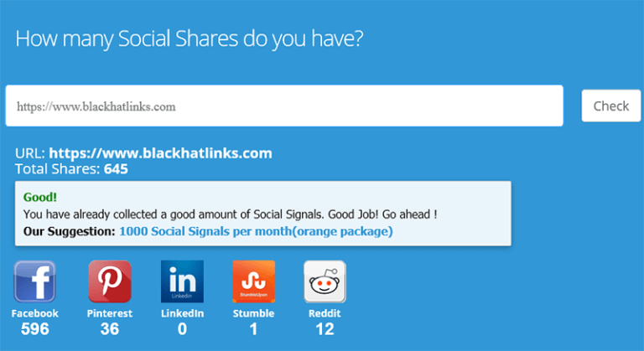Click the StumbleUpon icon
This screenshot has height=351, width=644.
click(x=253, y=281)
